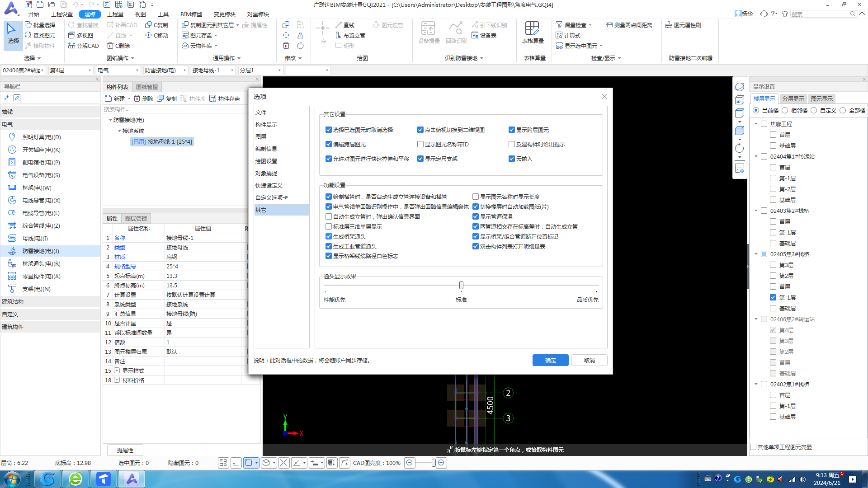Switch to the 分层显示 tab
The image size is (868, 488).
coord(793,99)
